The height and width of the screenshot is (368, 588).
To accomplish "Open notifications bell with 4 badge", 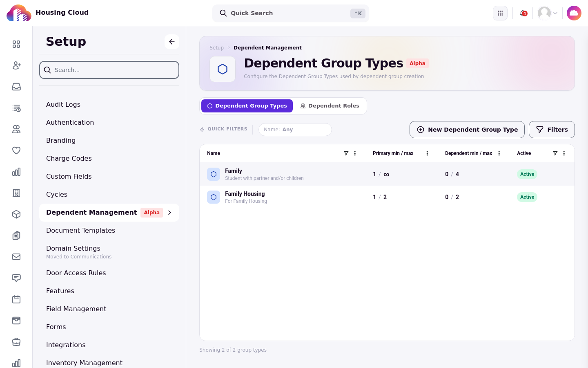I will [x=523, y=13].
